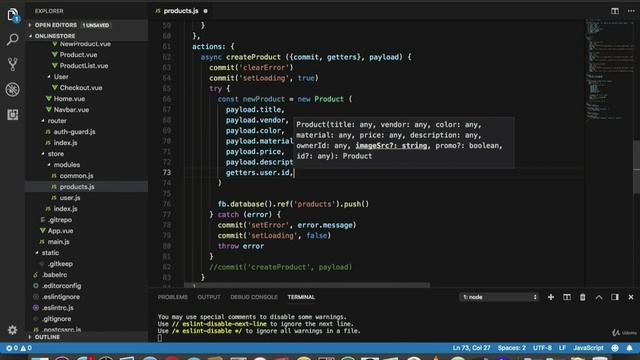Click the editor horizontal scrollbar
This screenshot has height=360, width=640.
pyautogui.click(x=307, y=284)
